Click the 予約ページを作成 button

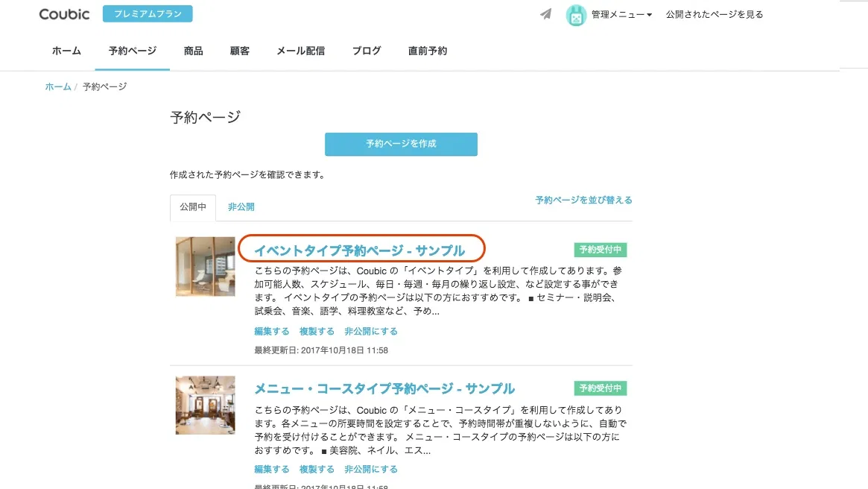(x=400, y=144)
